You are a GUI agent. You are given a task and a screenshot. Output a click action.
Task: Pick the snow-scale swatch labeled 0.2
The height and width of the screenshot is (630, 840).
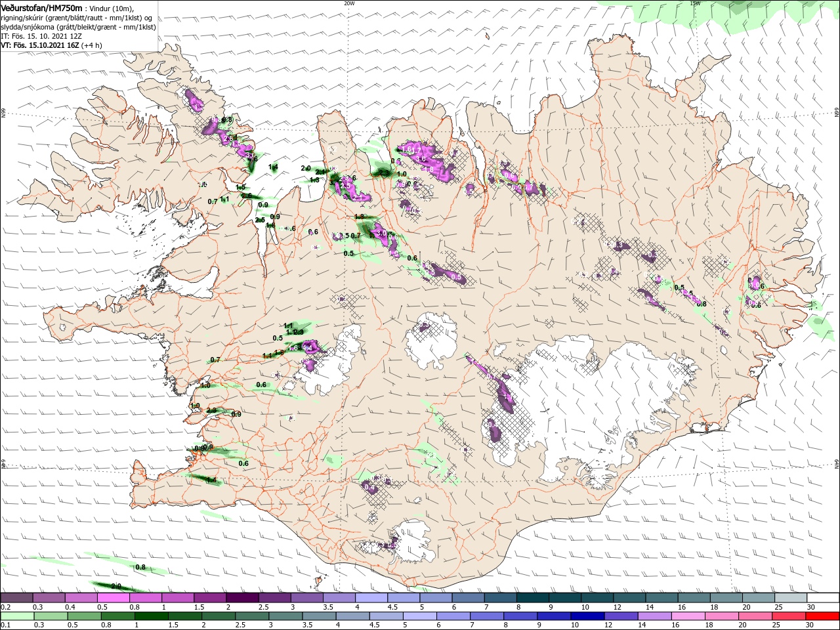coord(16,598)
